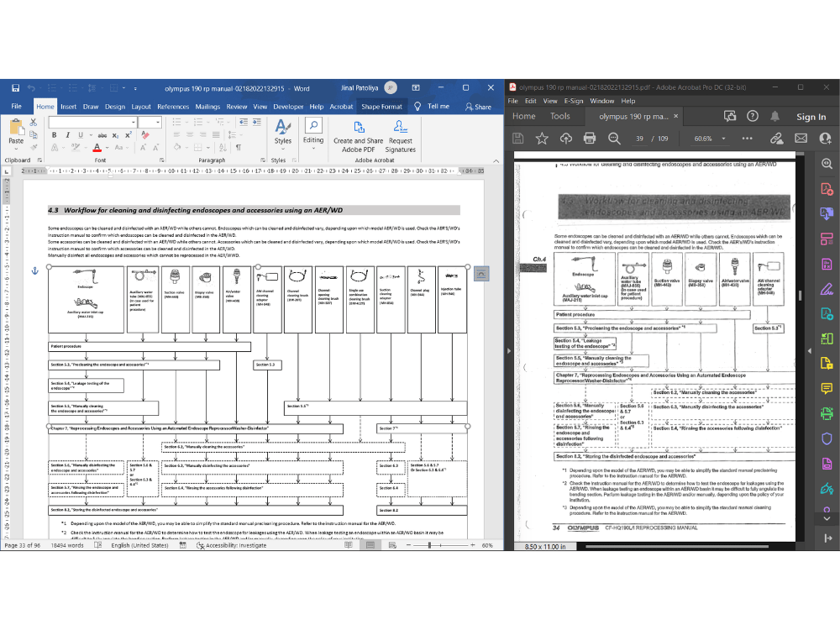This screenshot has width=840, height=630.
Task: Click Format Painter in Word's Clipboard group
Action: 34,146
